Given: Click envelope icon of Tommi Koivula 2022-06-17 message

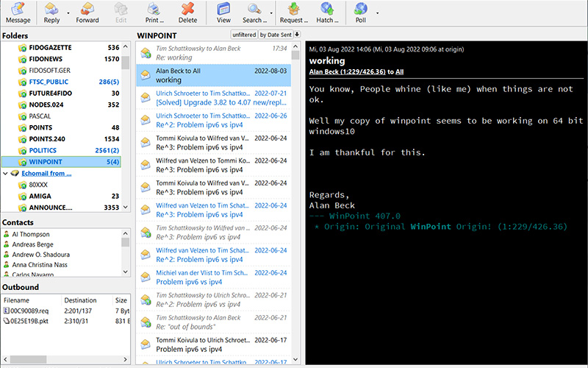Looking at the screenshot, I should point(146,344).
